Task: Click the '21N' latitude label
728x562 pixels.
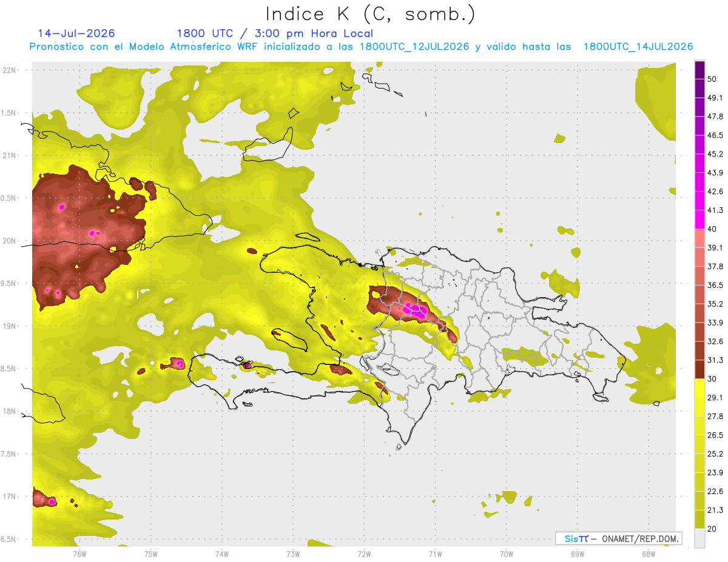Action: point(10,155)
